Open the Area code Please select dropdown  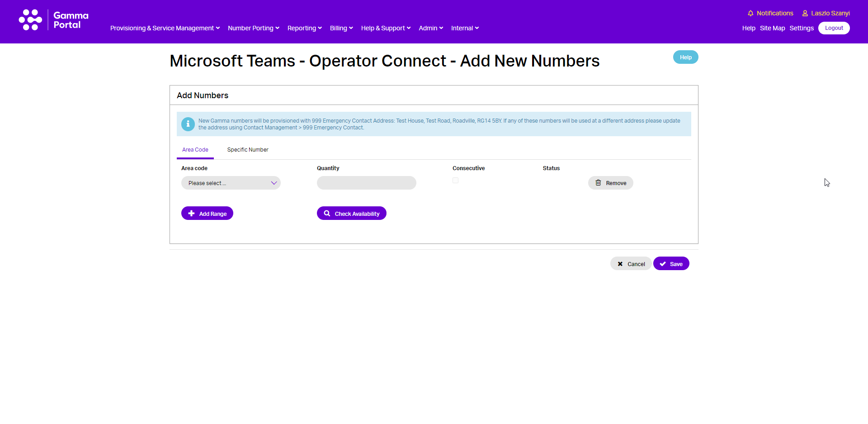pyautogui.click(x=231, y=183)
